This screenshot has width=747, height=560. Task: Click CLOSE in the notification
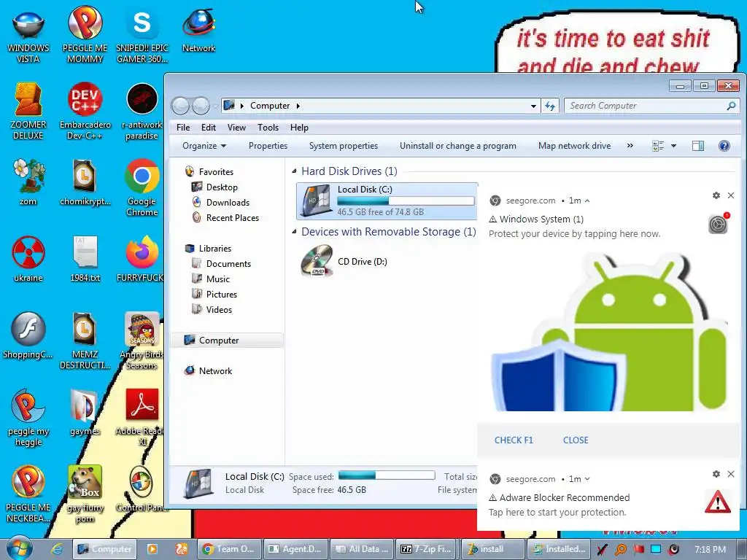pyautogui.click(x=576, y=440)
